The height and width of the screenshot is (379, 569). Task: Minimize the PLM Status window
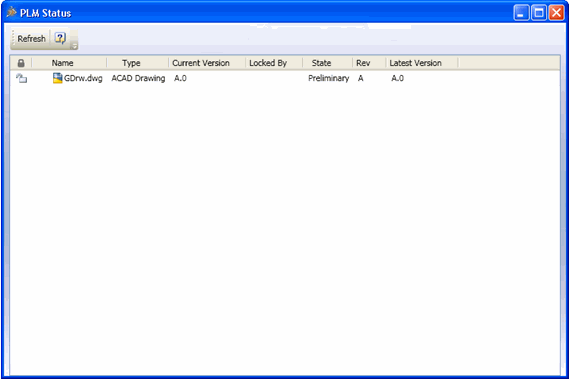click(521, 13)
